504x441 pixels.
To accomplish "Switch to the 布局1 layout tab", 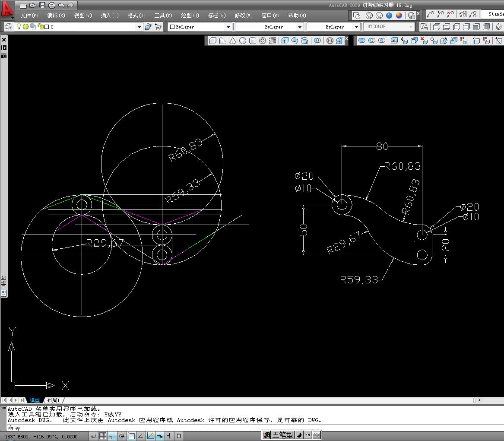I will 54,400.
